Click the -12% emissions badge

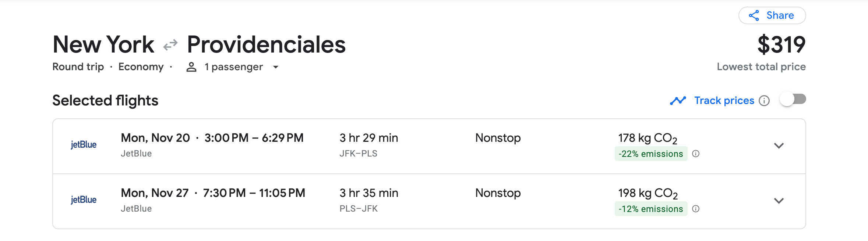click(x=650, y=209)
